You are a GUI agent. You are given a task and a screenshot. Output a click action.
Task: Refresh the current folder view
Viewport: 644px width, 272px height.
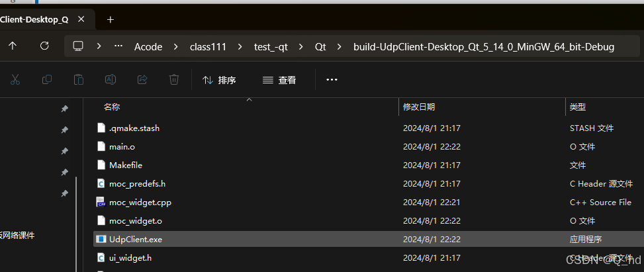[44, 46]
